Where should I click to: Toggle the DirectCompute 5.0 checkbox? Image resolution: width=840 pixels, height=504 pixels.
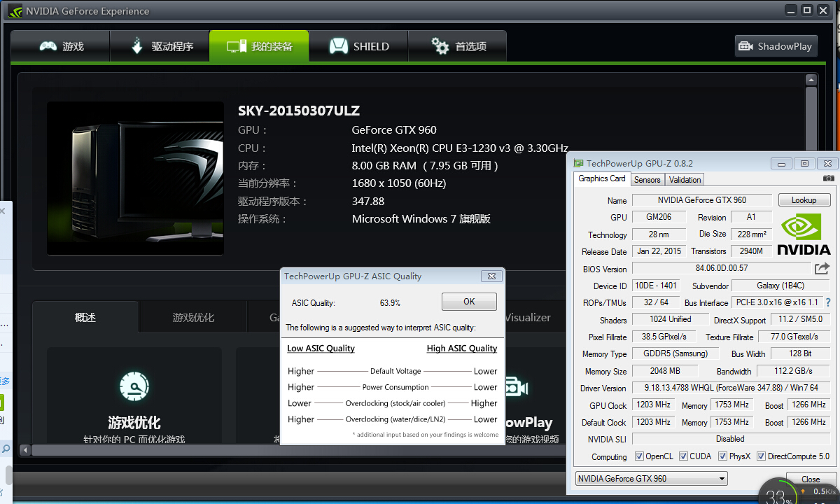761,456
